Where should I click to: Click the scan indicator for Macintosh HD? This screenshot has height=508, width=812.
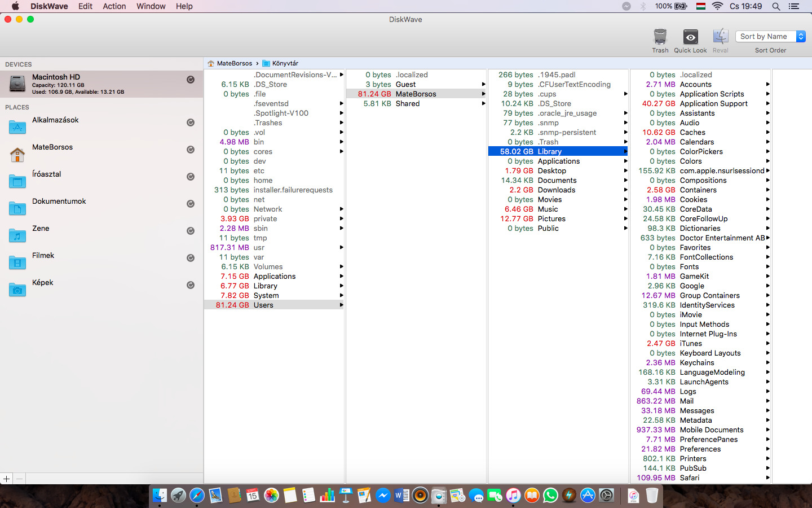point(191,80)
